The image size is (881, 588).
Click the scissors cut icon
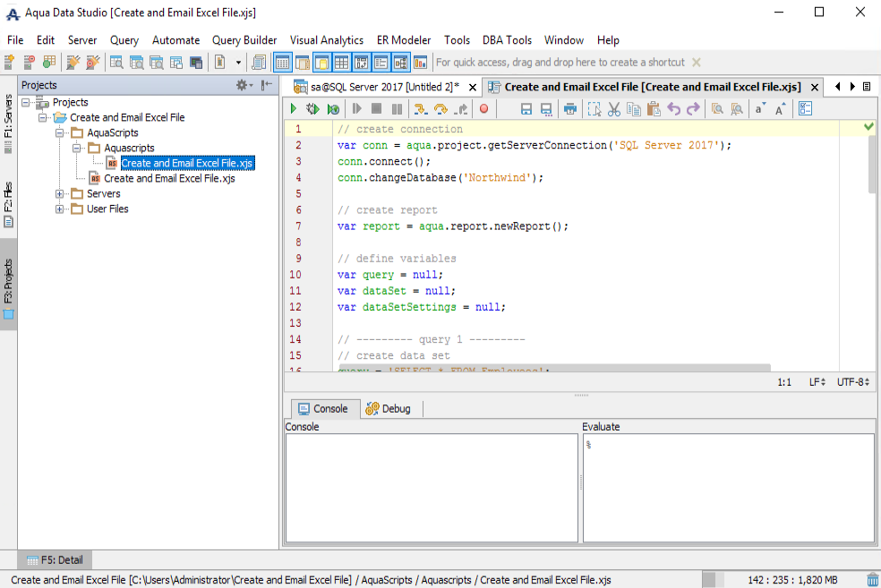tap(614, 109)
